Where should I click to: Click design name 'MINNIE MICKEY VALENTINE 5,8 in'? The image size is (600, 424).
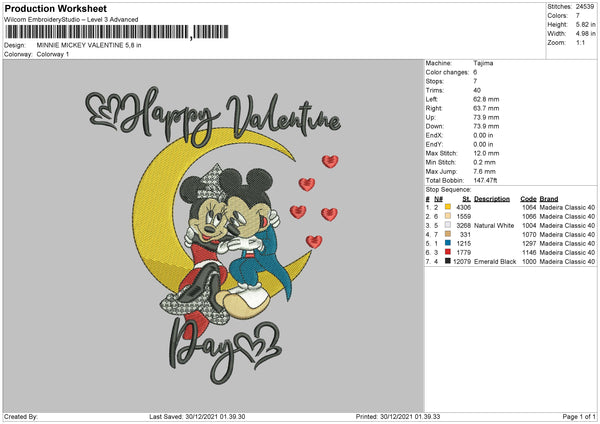click(89, 45)
